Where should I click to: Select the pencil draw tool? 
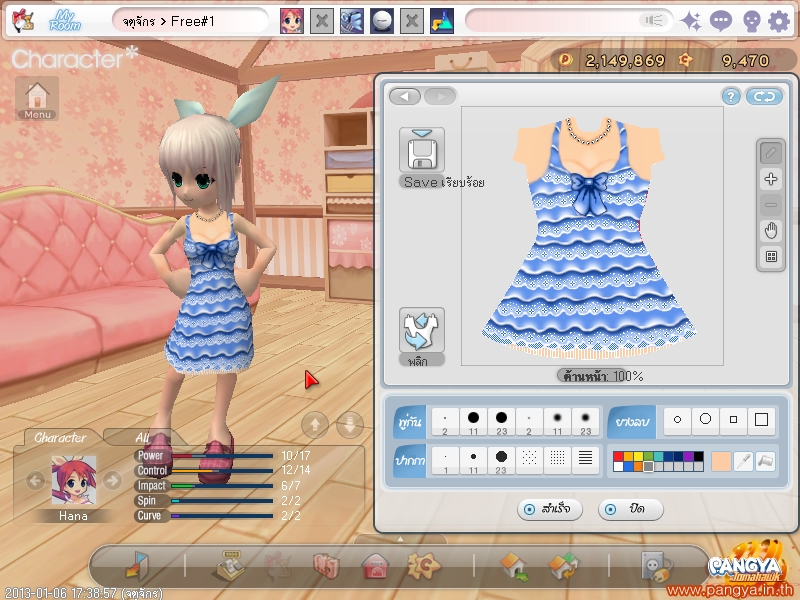(x=770, y=153)
